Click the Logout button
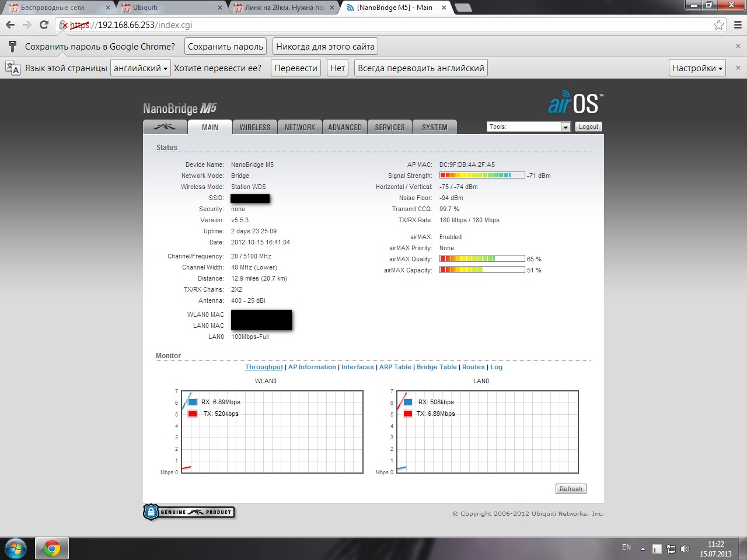747x560 pixels. 588,127
